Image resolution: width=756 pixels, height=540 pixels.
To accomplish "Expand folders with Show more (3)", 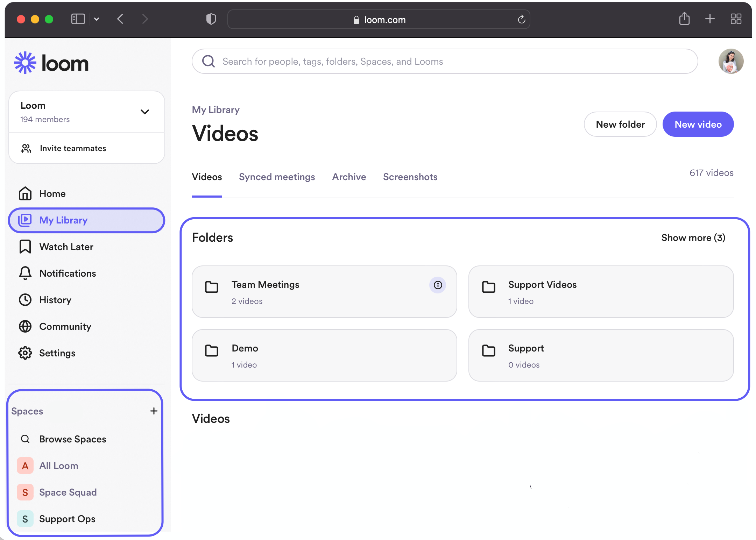I will (x=693, y=238).
